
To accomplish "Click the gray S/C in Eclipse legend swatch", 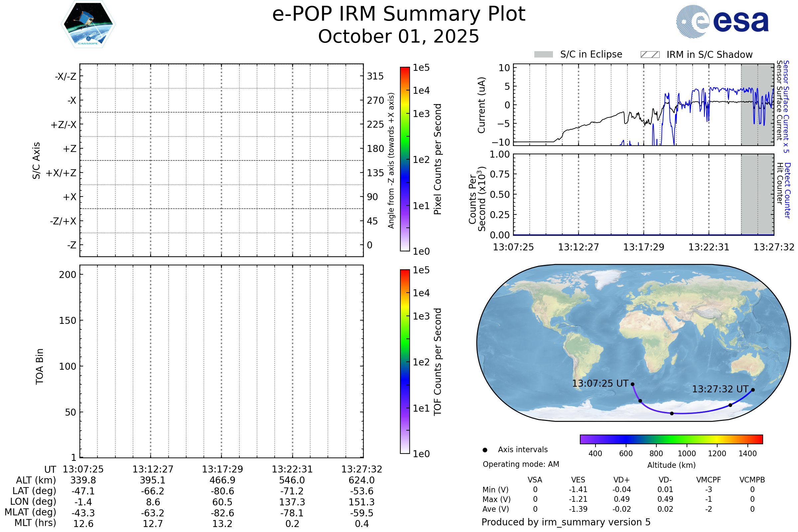I will tap(544, 55).
